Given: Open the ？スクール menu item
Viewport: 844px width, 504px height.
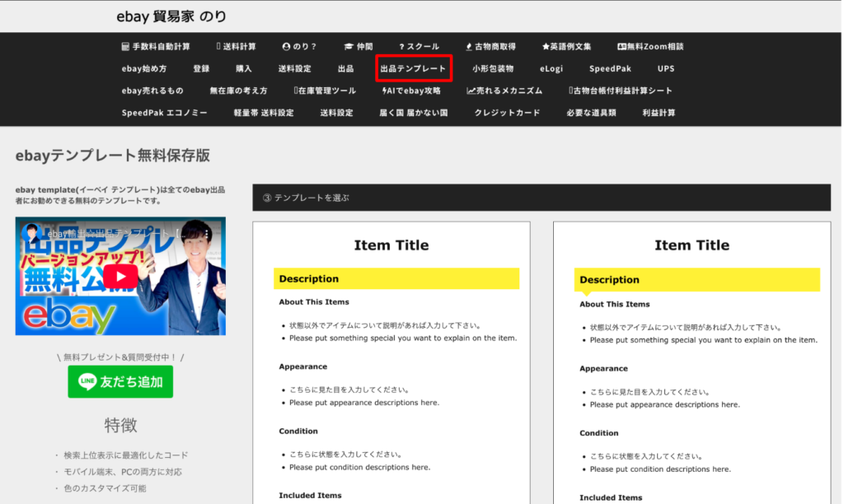Looking at the screenshot, I should (419, 47).
